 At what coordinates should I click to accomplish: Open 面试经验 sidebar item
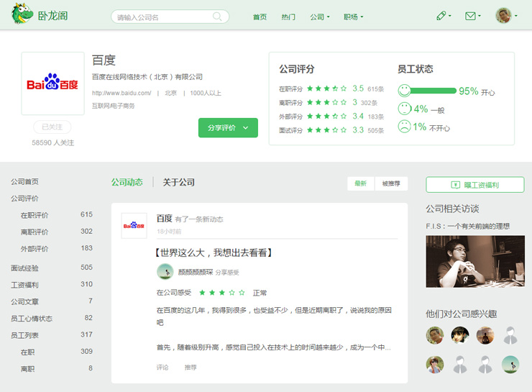(24, 268)
